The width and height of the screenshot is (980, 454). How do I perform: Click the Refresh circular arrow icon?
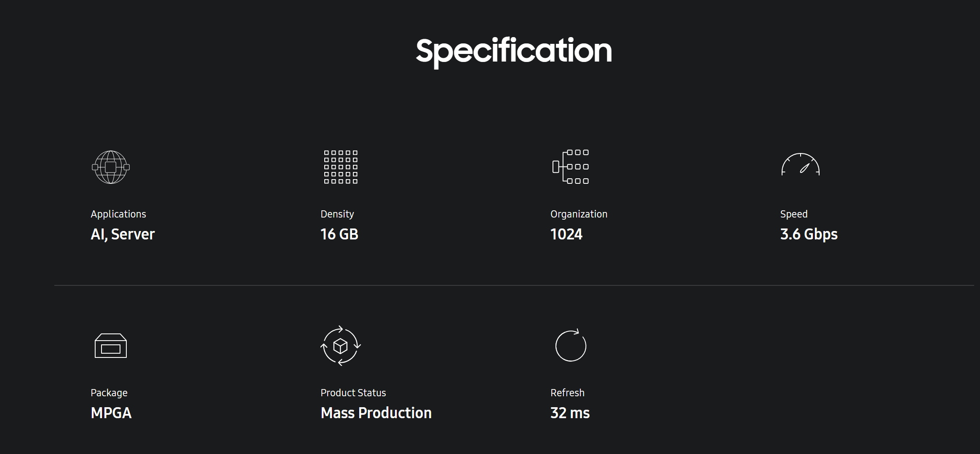(x=571, y=345)
